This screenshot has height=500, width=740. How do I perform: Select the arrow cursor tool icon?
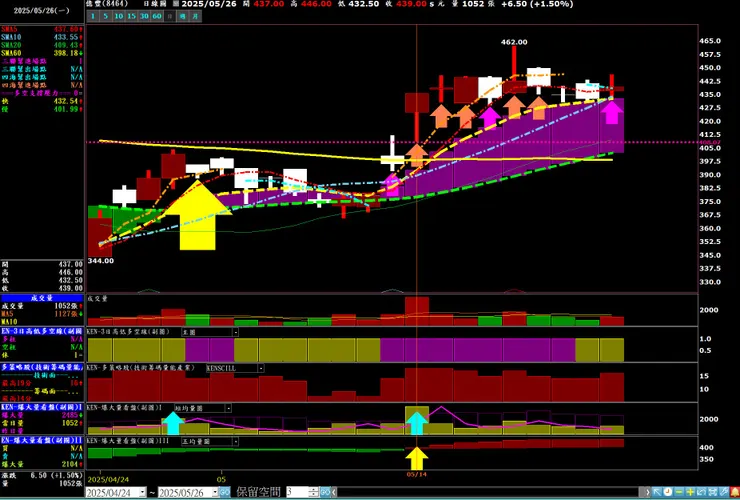tap(656, 492)
